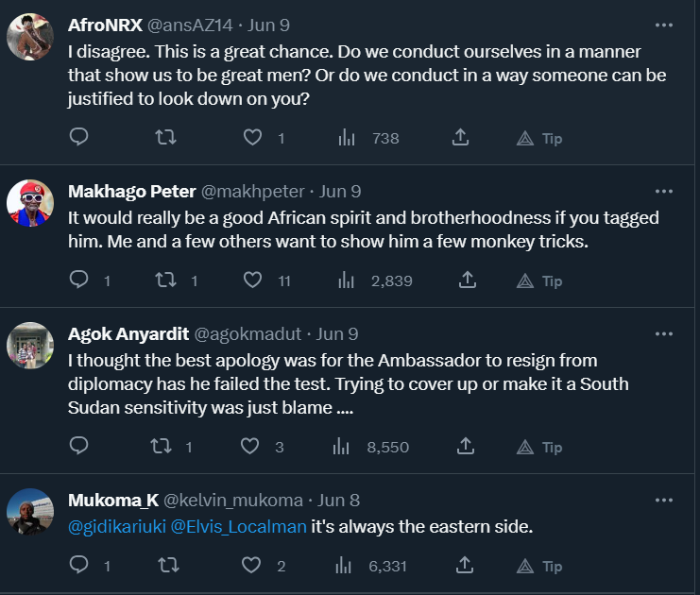Tip Mukoma_K for the tweet
700x595 pixels.
[539, 566]
